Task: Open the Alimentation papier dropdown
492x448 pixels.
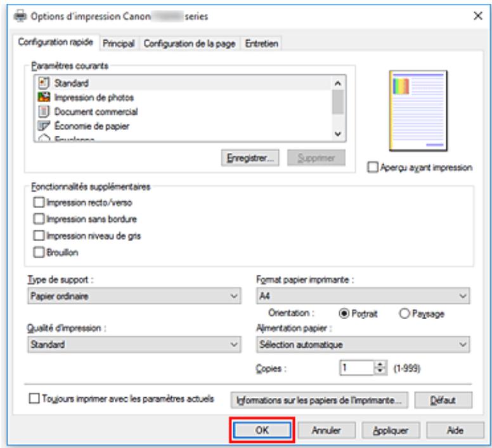Action: point(363,345)
